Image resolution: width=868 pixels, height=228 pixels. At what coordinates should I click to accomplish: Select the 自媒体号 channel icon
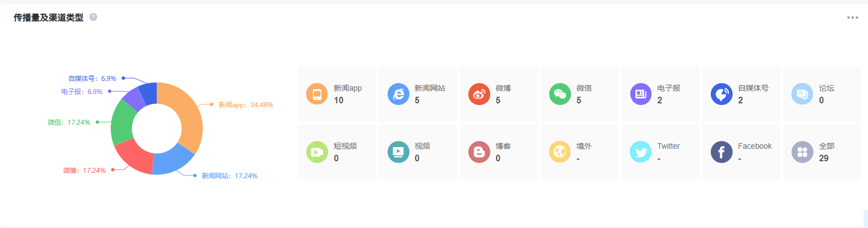721,94
